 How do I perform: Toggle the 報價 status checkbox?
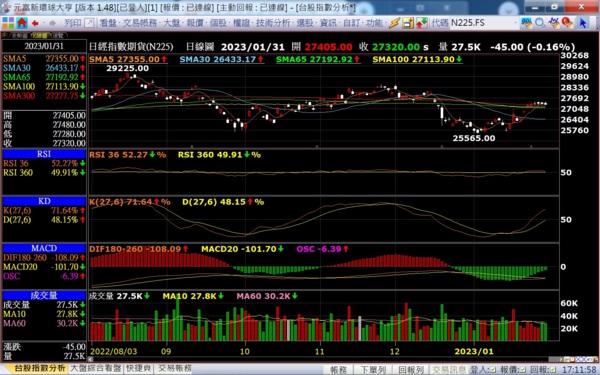coord(523,370)
